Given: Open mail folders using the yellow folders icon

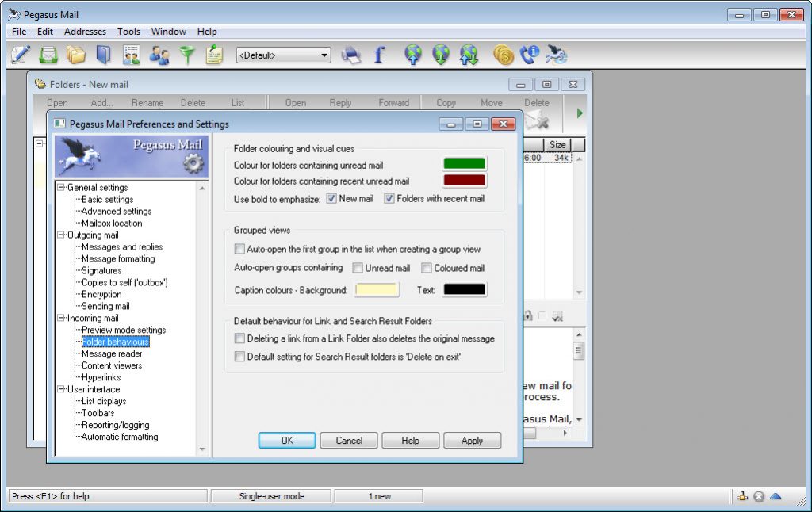Looking at the screenshot, I should coord(75,55).
